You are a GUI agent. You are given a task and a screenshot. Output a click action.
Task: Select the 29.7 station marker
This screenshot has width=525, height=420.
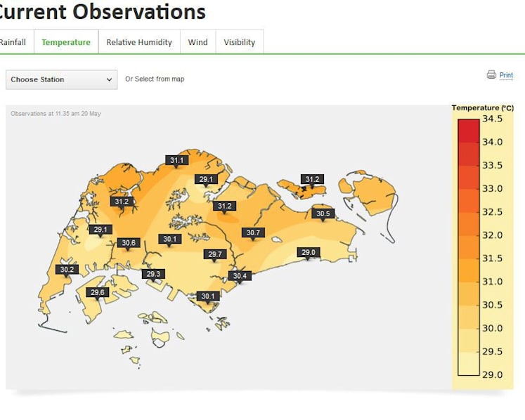pos(215,254)
